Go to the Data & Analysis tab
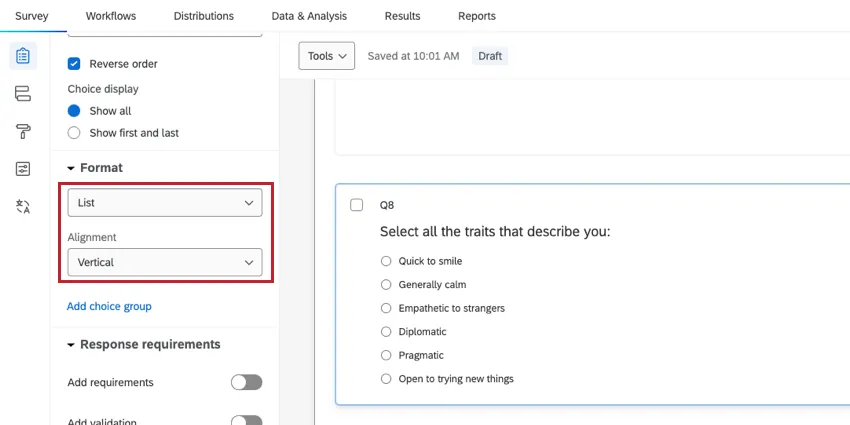This screenshot has height=425, width=850. (309, 16)
